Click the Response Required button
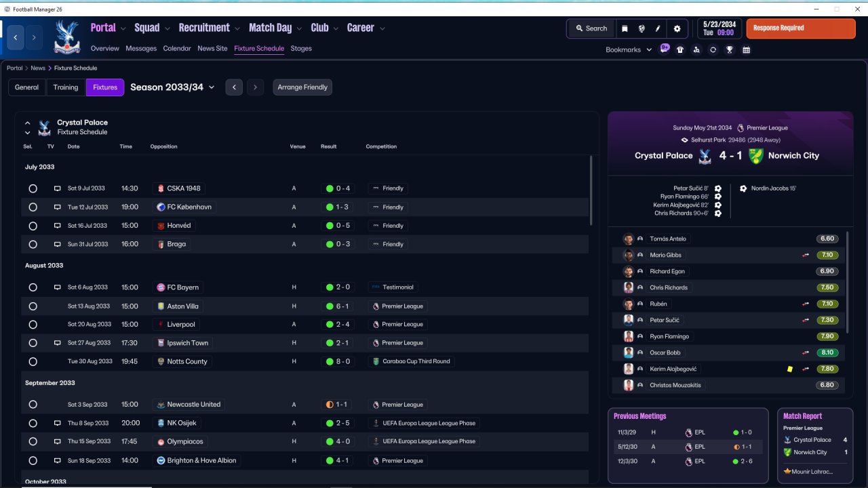 click(x=801, y=28)
